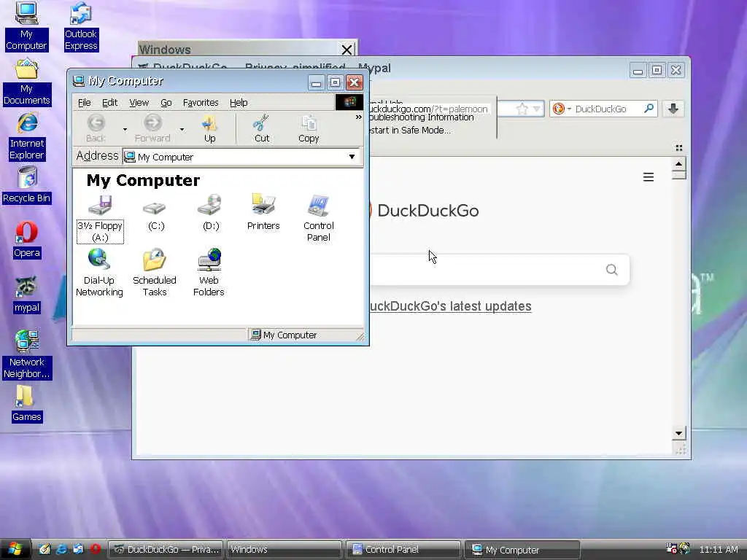Close the small Windows dialog behind

point(347,50)
